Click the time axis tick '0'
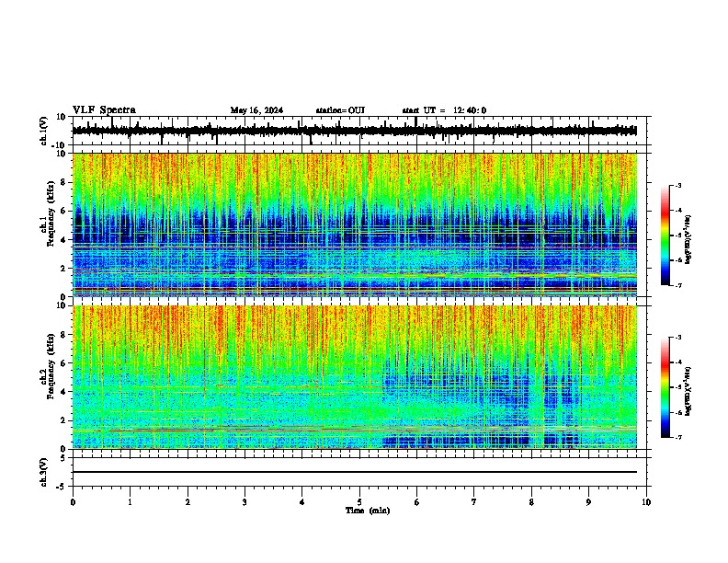This screenshot has width=728, height=563. (x=73, y=502)
